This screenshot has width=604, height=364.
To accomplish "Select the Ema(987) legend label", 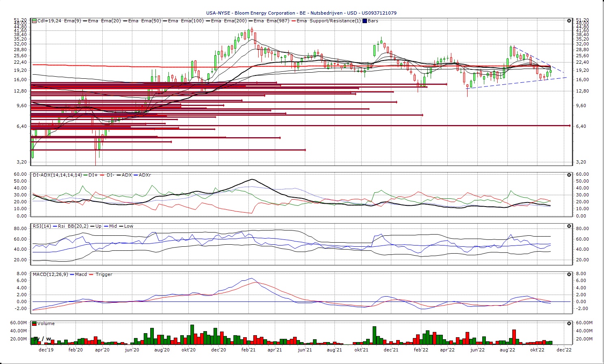I will tap(278, 21).
